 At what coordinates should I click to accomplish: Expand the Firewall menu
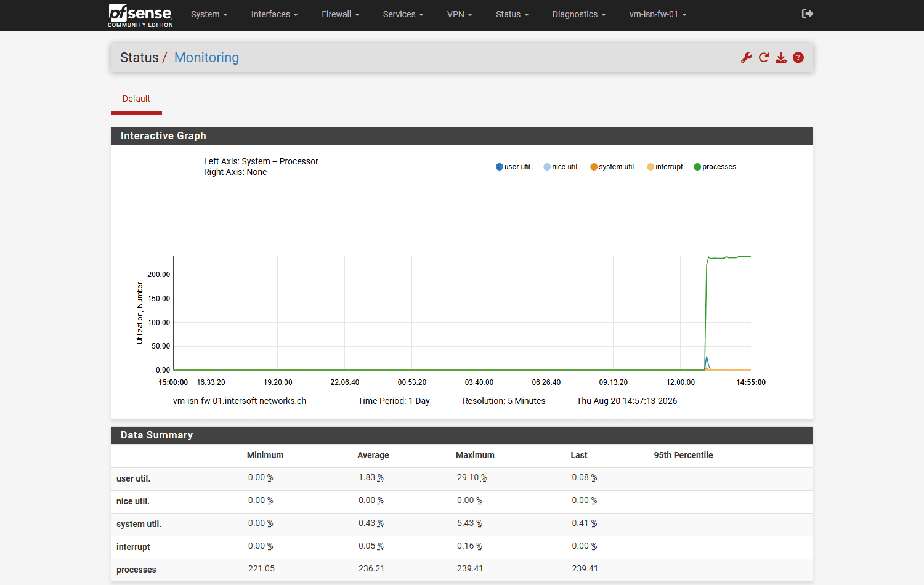tap(341, 14)
